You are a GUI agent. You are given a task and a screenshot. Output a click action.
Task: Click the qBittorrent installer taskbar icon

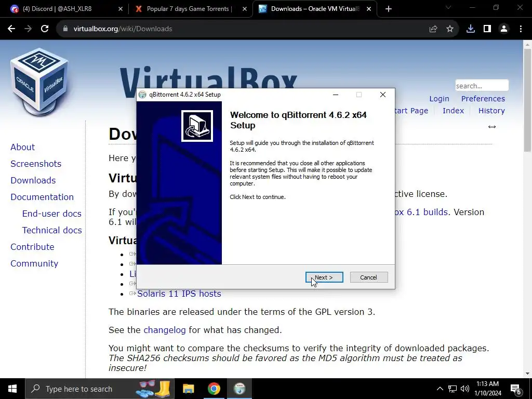click(240, 389)
